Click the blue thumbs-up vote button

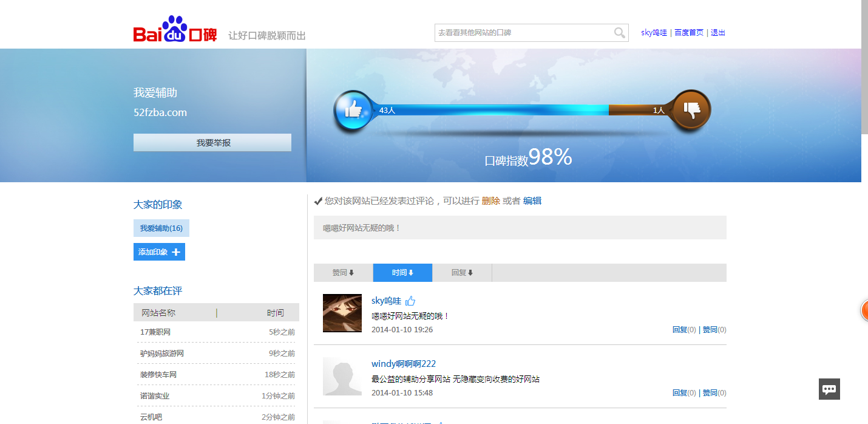tap(353, 110)
